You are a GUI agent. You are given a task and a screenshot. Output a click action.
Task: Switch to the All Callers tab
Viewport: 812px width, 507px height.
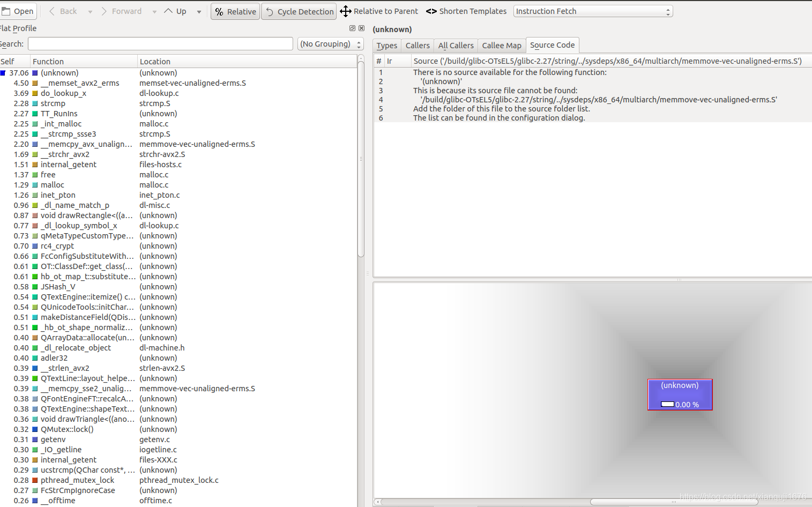click(x=456, y=46)
